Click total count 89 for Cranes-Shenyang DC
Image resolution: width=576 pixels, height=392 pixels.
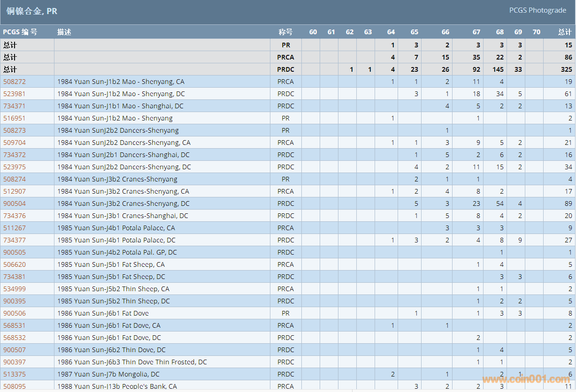point(568,204)
